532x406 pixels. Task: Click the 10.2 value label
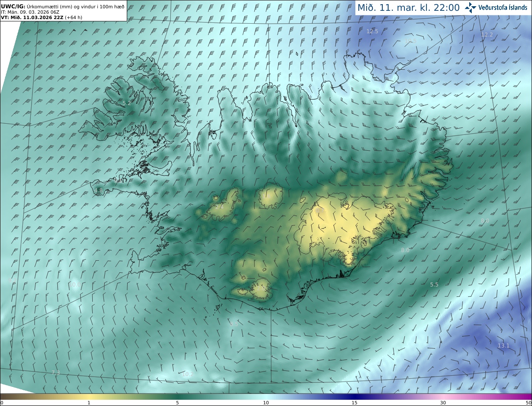coord(187,374)
